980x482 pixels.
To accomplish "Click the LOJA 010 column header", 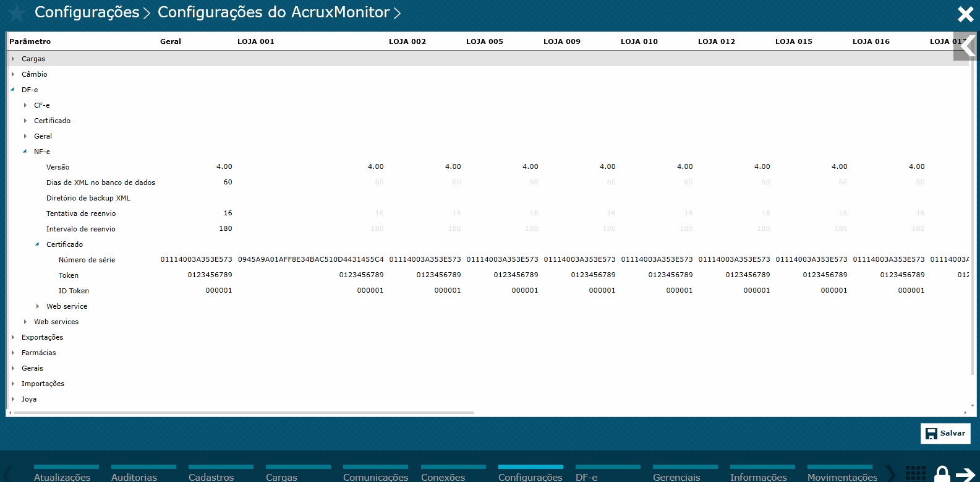I will coord(639,41).
